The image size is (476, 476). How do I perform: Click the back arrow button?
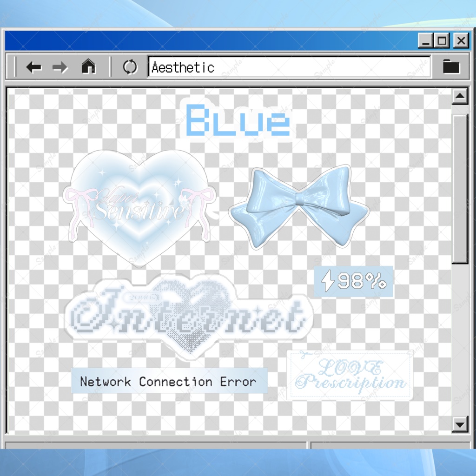tap(33, 67)
